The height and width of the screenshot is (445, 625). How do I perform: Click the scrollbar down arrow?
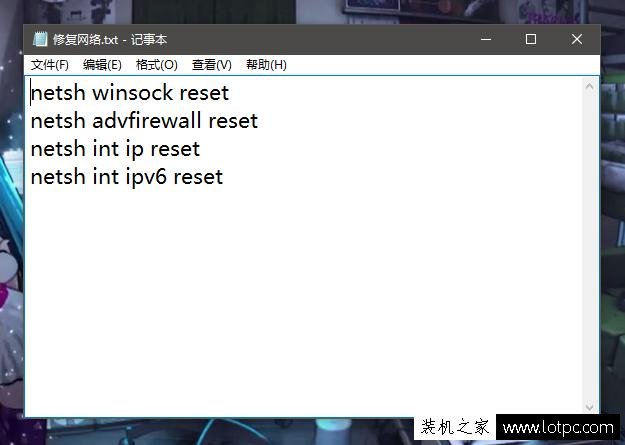[x=590, y=407]
